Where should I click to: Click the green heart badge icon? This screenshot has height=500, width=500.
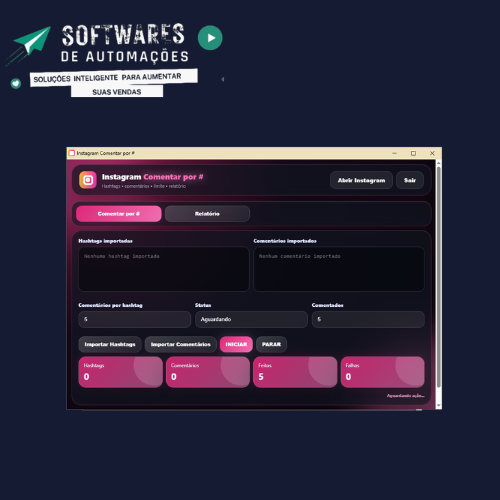click(x=16, y=83)
